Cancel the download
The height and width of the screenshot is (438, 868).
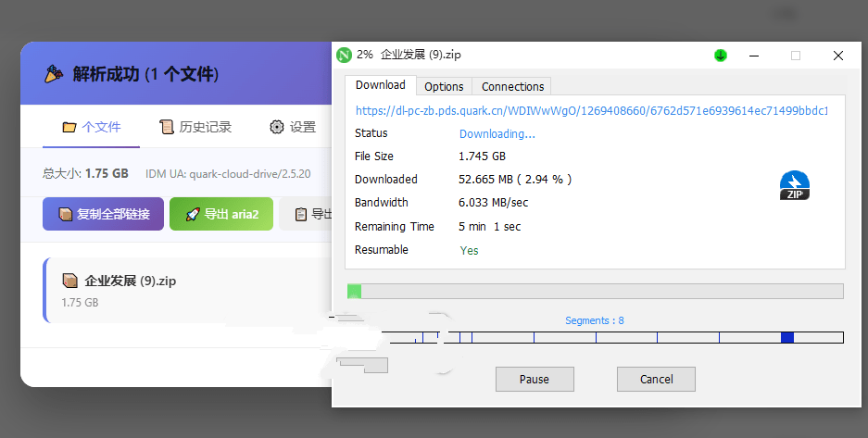(x=656, y=380)
